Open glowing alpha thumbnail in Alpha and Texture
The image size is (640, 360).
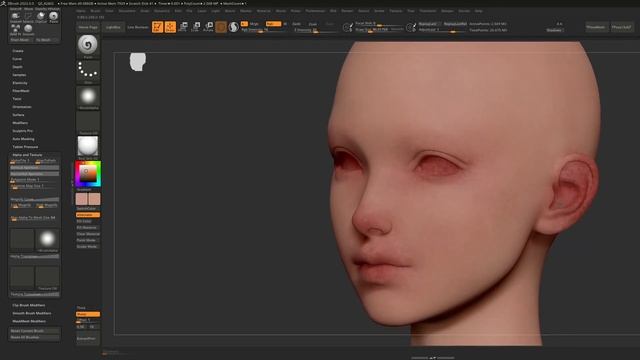47,239
